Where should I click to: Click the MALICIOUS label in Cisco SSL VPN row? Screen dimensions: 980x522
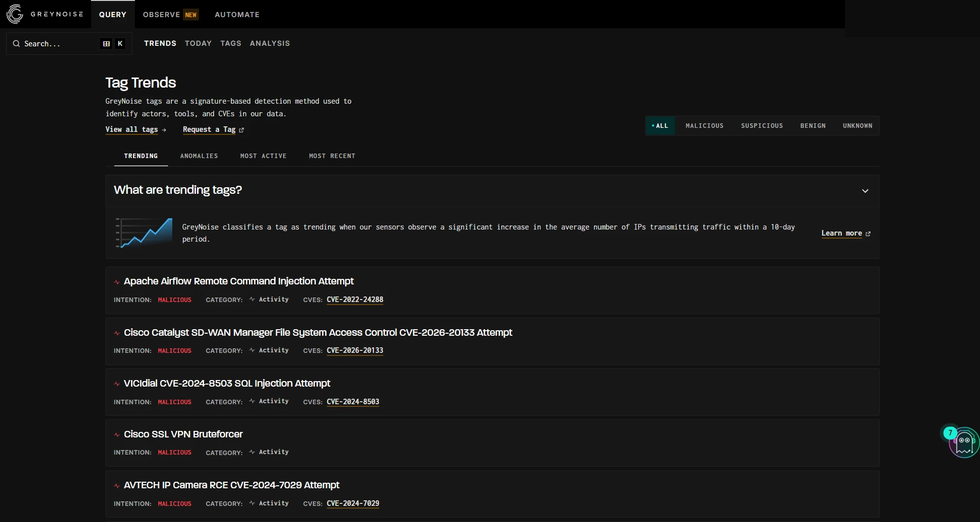(174, 453)
